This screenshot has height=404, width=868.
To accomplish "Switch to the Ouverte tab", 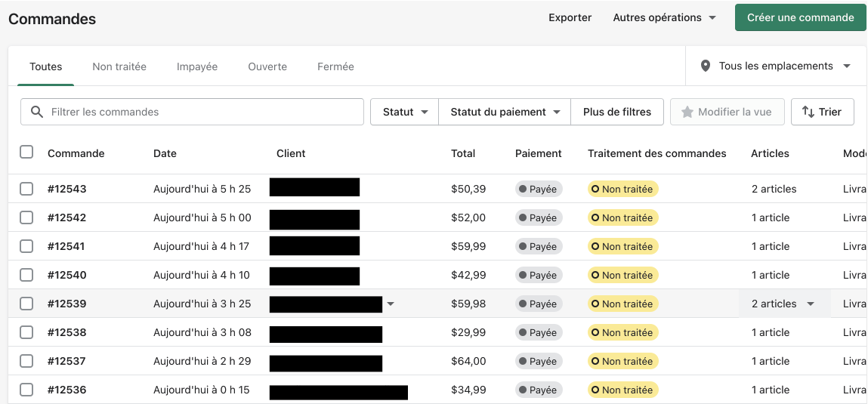I will click(267, 67).
